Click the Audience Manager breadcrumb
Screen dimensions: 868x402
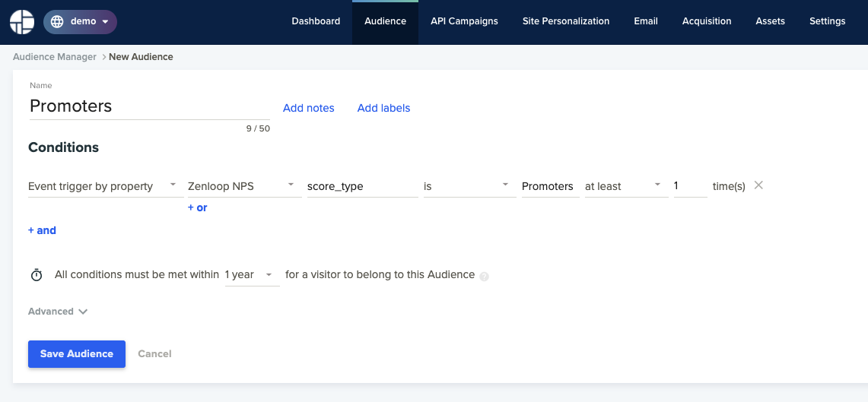click(x=54, y=56)
